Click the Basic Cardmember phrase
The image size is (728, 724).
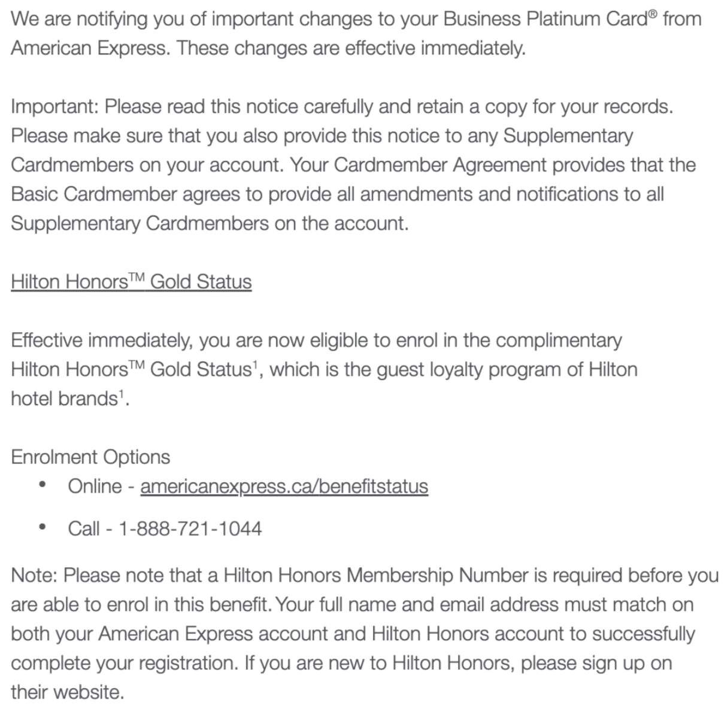pyautogui.click(x=94, y=194)
